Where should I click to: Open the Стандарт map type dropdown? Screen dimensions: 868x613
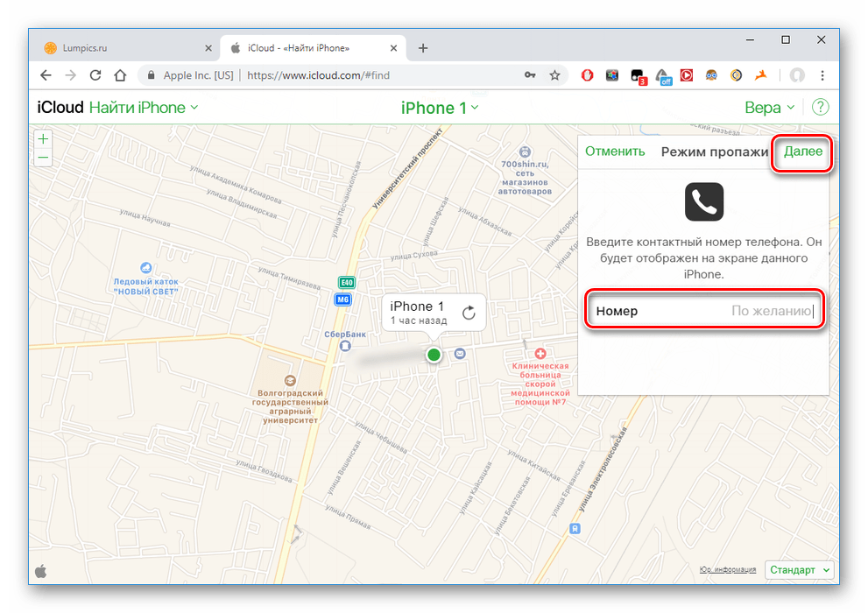click(x=799, y=570)
